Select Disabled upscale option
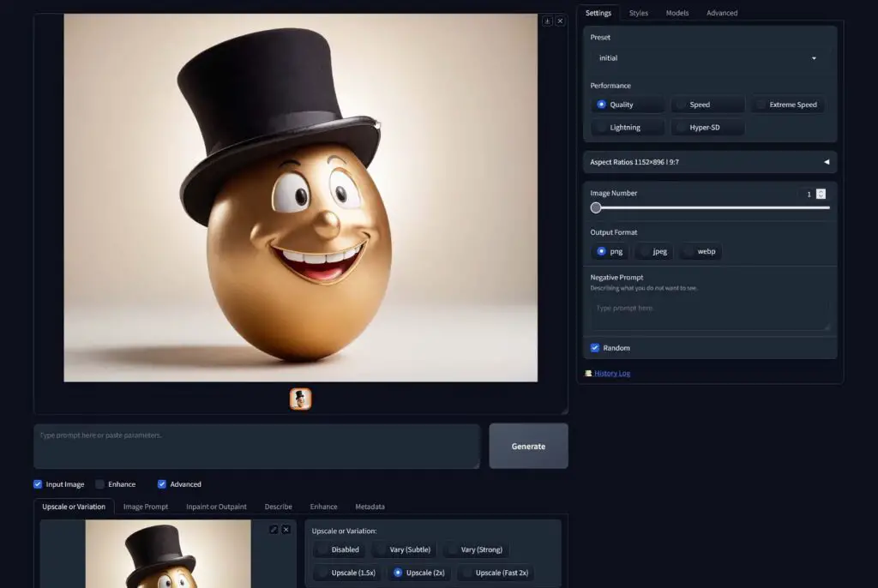The width and height of the screenshot is (878, 588). pos(339,549)
